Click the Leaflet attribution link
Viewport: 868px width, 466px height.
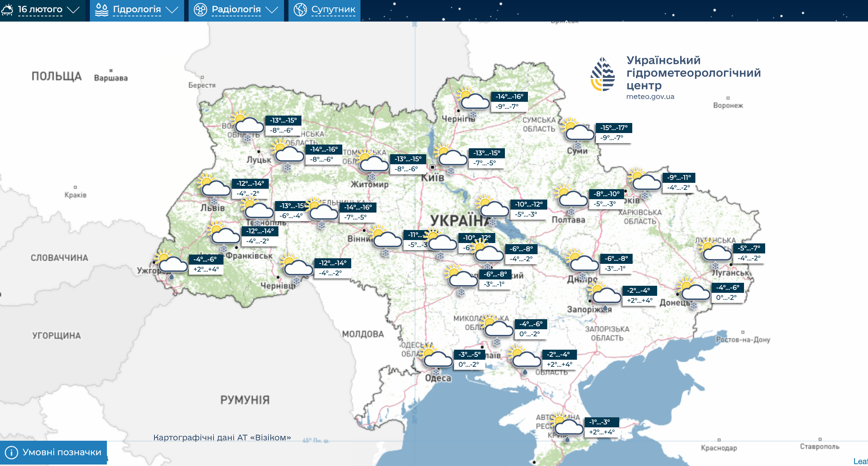(861, 461)
